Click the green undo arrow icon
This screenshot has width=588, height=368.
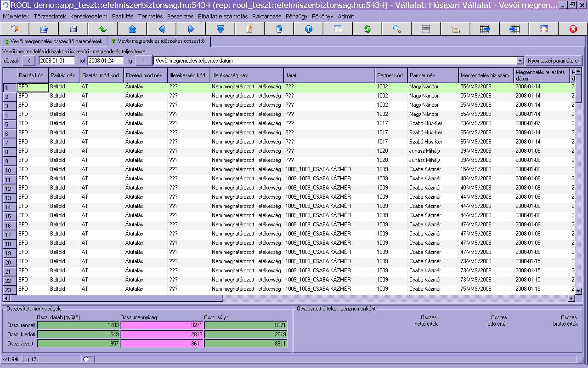(x=103, y=29)
